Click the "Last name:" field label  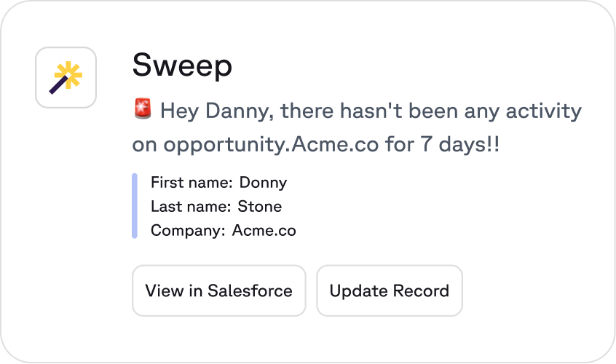[191, 207]
